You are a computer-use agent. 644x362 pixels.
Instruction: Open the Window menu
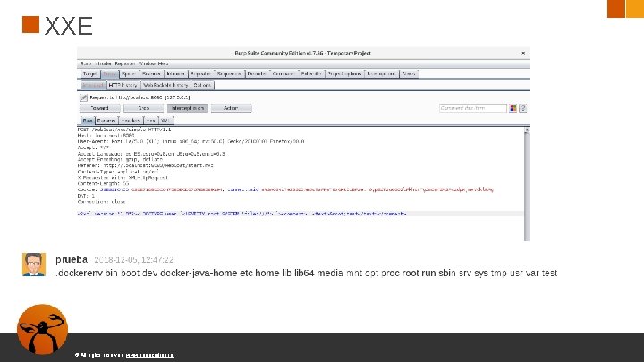coord(147,63)
